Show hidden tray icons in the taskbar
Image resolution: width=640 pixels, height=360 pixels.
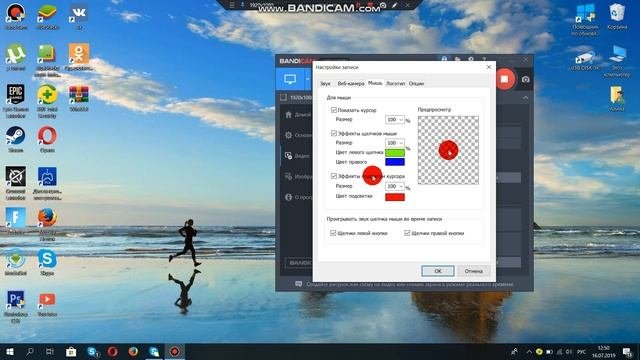click(x=529, y=351)
